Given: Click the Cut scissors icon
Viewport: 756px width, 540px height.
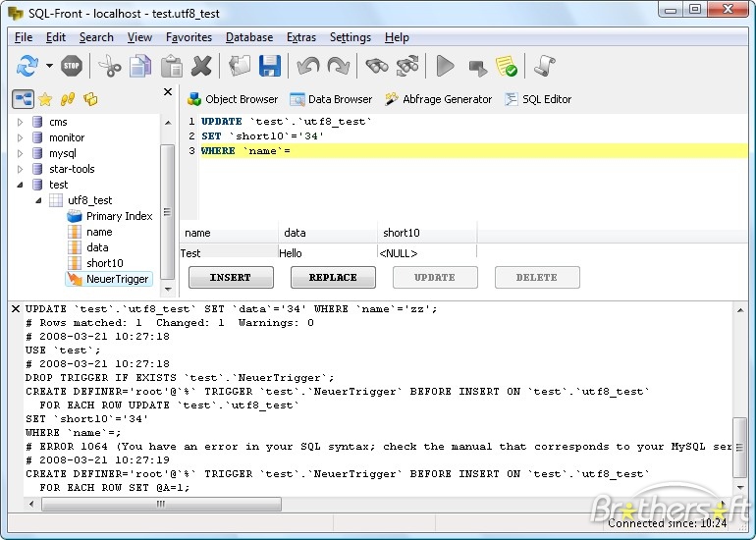Looking at the screenshot, I should tap(110, 66).
